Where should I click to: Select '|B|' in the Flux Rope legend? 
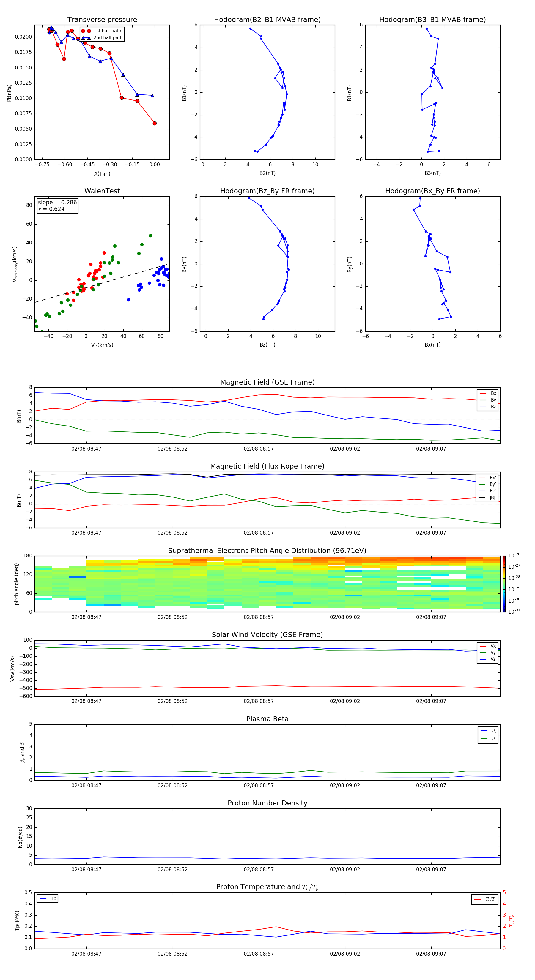(x=488, y=498)
